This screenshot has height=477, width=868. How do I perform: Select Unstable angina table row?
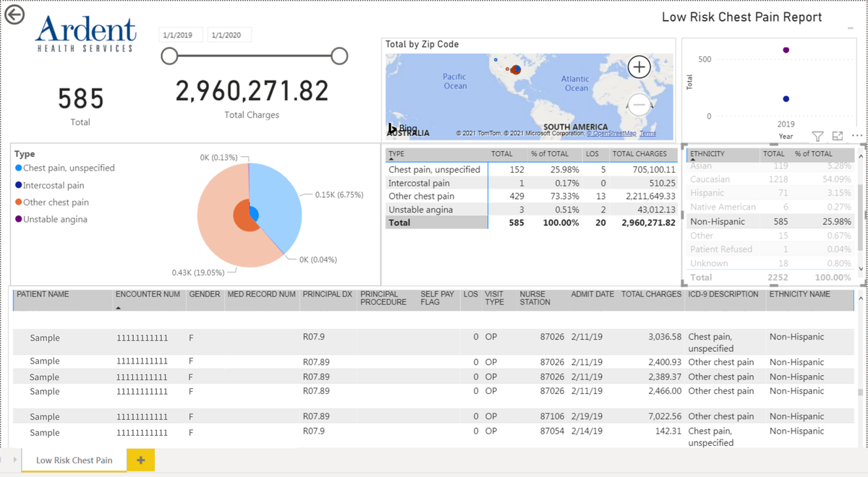(x=532, y=210)
